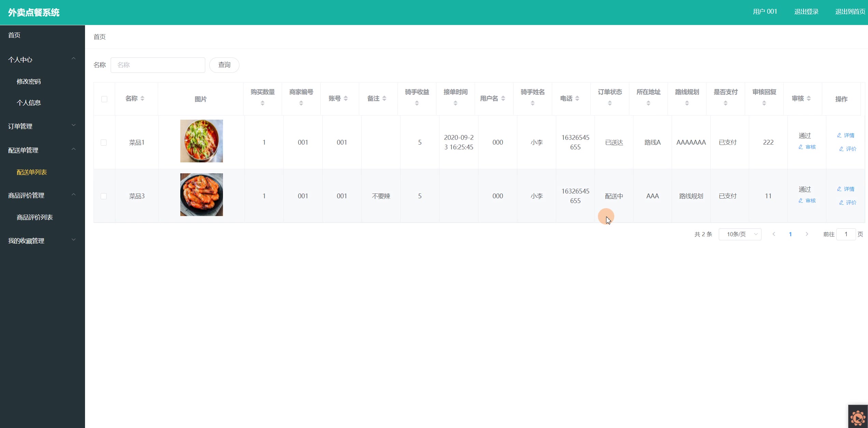
Task: Sort by 电话 column arrows
Action: [577, 98]
